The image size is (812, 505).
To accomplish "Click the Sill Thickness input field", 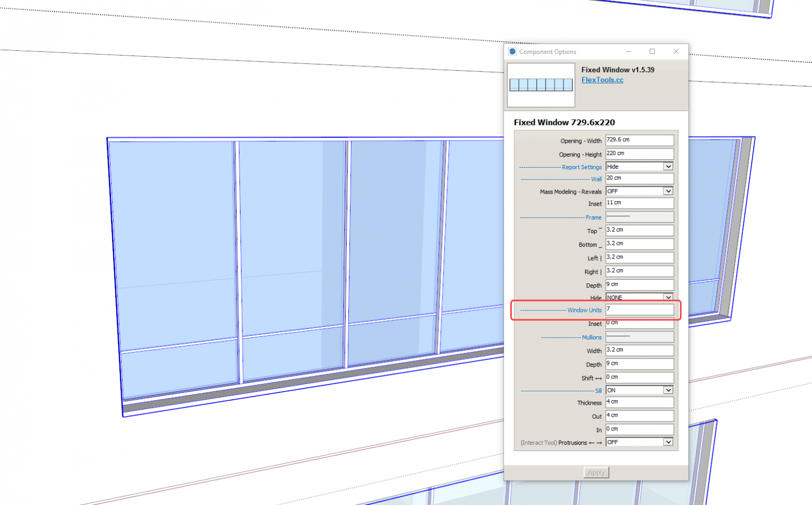I will (639, 402).
